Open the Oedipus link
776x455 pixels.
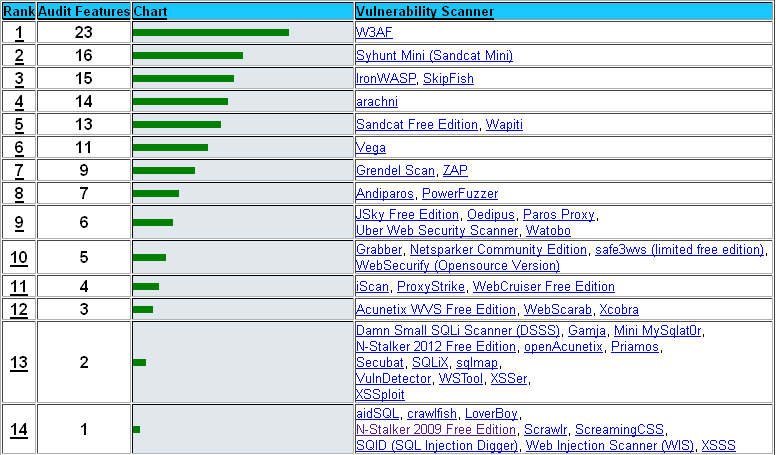(x=491, y=214)
